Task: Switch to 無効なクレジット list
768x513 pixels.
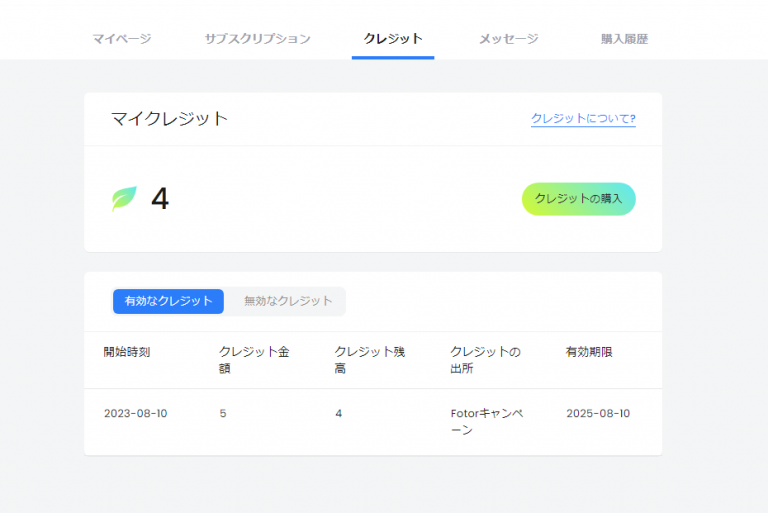Action: click(288, 301)
